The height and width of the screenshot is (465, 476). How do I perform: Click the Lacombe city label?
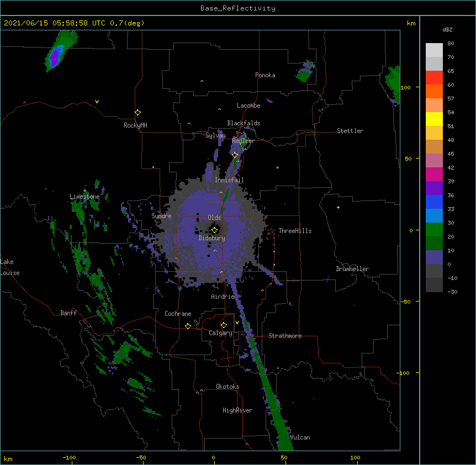(x=248, y=105)
